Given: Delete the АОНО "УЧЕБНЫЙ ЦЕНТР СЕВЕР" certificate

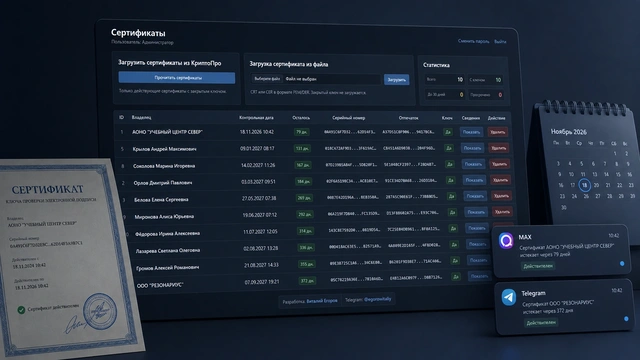Looking at the screenshot, I should click(x=497, y=132).
